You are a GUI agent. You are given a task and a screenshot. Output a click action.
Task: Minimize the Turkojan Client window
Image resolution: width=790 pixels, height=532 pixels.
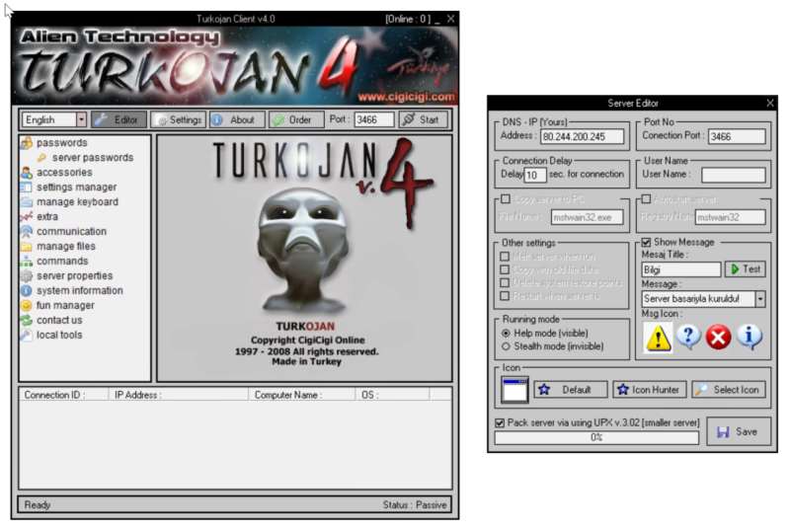coord(437,20)
